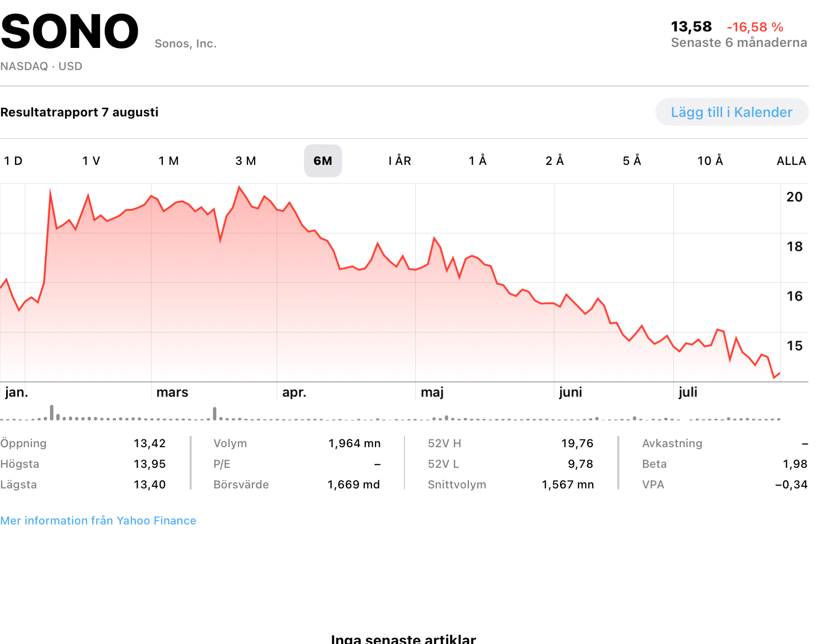Select the 5 Å time range
The height and width of the screenshot is (644, 829).
(632, 161)
